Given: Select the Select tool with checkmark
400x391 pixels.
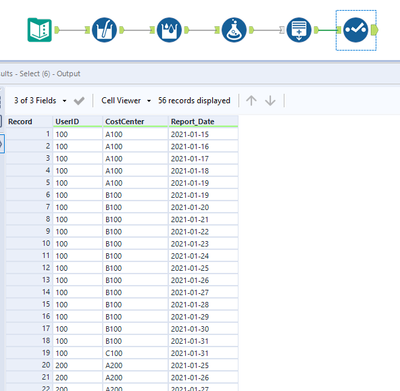Looking at the screenshot, I should [x=356, y=30].
